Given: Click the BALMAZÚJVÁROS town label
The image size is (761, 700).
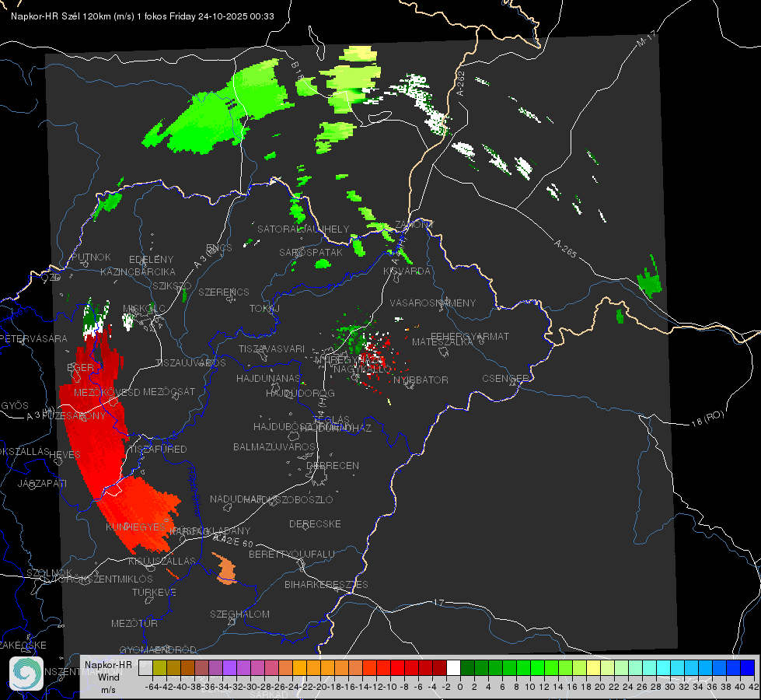Looking at the screenshot, I should pos(274,446).
